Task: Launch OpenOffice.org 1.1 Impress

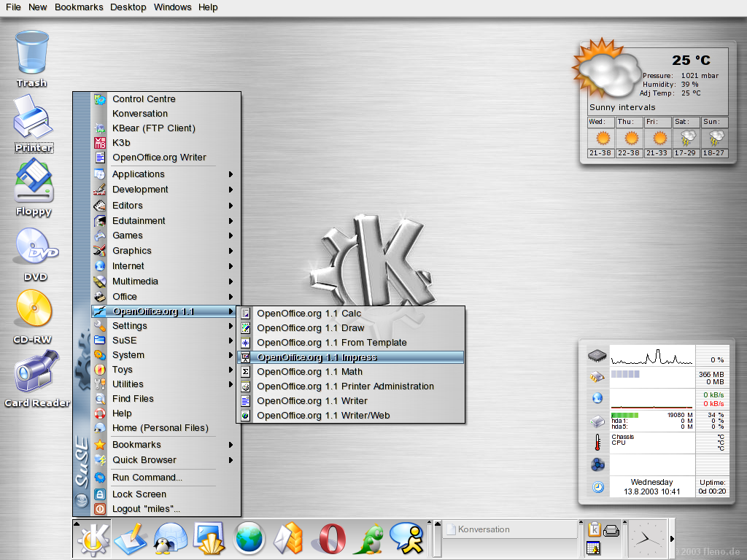Action: [350, 357]
